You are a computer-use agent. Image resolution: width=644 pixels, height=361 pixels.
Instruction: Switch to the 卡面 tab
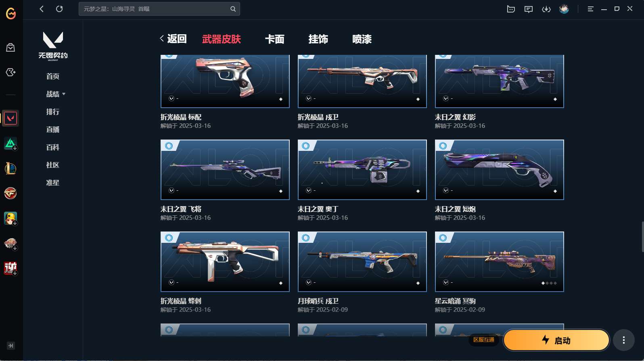pyautogui.click(x=275, y=39)
